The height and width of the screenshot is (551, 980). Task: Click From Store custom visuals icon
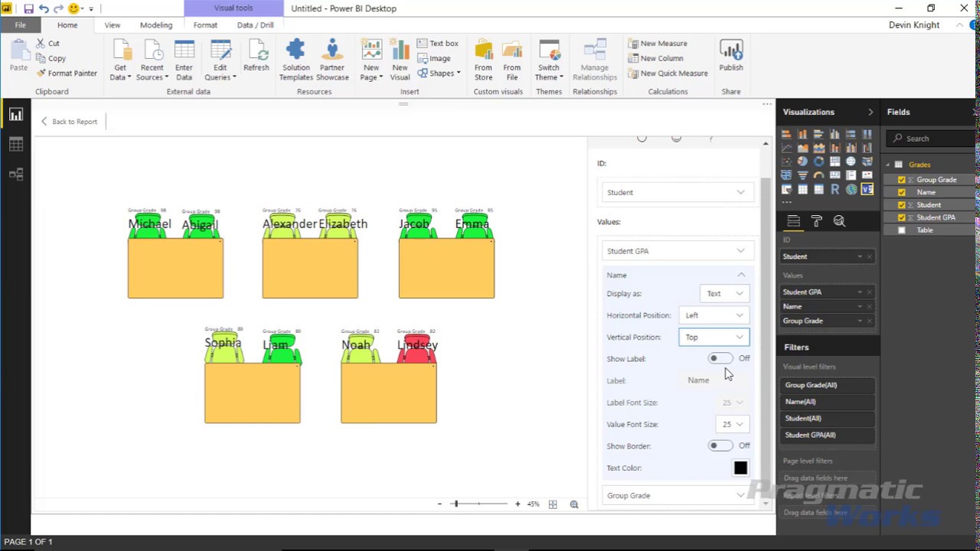[483, 61]
